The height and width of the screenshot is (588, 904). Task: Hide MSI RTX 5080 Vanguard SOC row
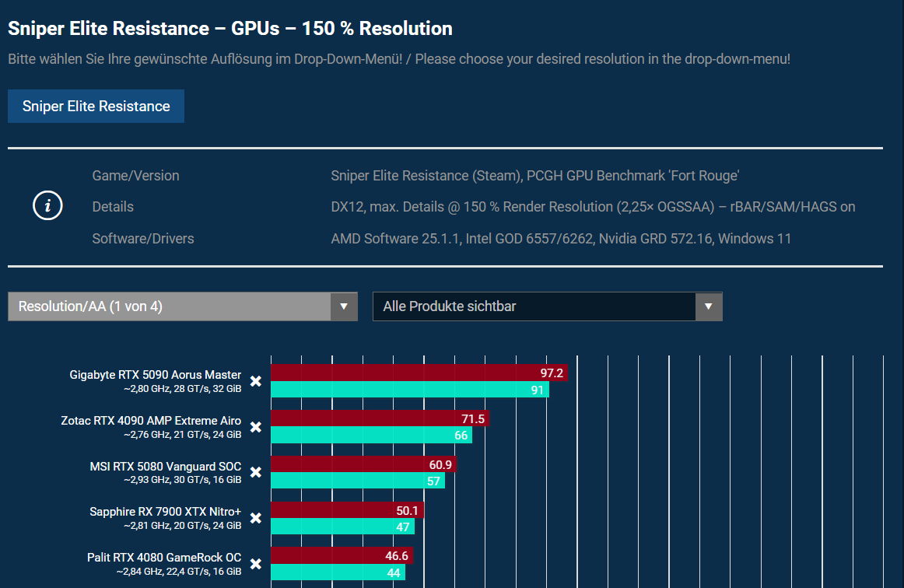point(256,473)
